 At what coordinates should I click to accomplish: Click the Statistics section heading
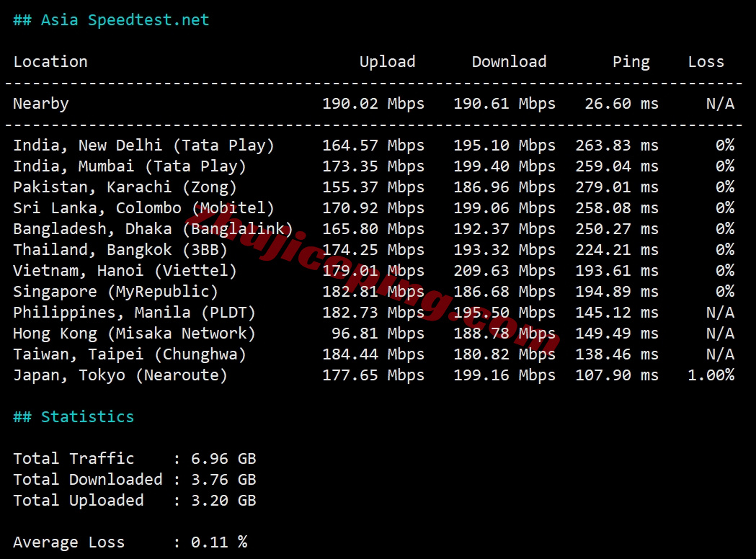(86, 416)
